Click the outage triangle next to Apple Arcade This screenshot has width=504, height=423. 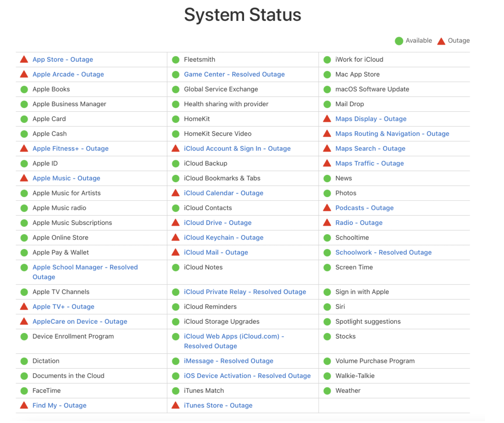(24, 74)
